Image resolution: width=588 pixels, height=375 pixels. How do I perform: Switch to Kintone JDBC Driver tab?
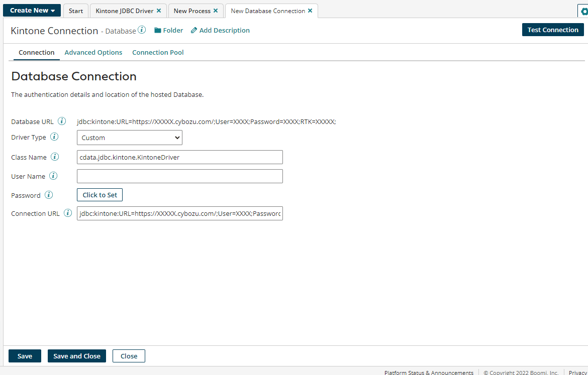coord(125,11)
